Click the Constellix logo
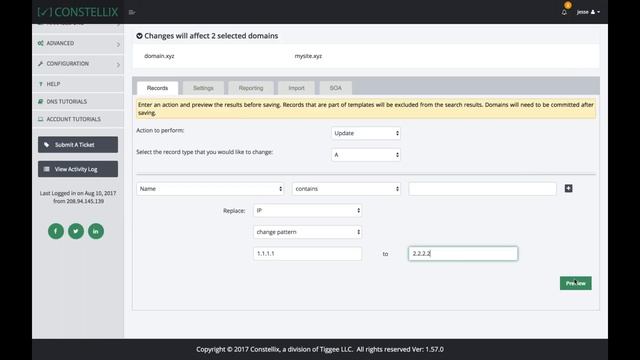 tap(78, 12)
